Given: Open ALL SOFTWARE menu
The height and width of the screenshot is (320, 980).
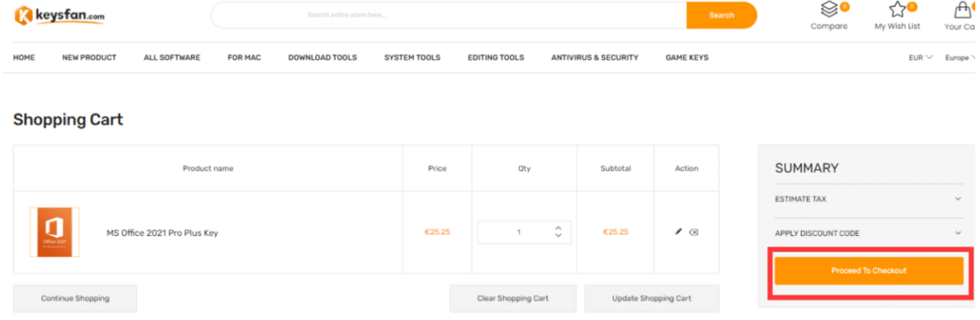Looking at the screenshot, I should [x=171, y=58].
